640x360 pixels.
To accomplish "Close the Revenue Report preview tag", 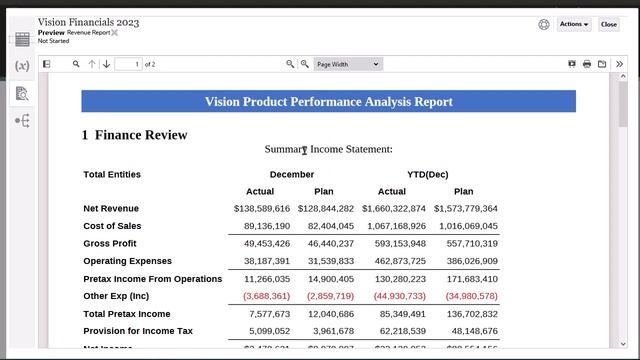I will pos(115,33).
